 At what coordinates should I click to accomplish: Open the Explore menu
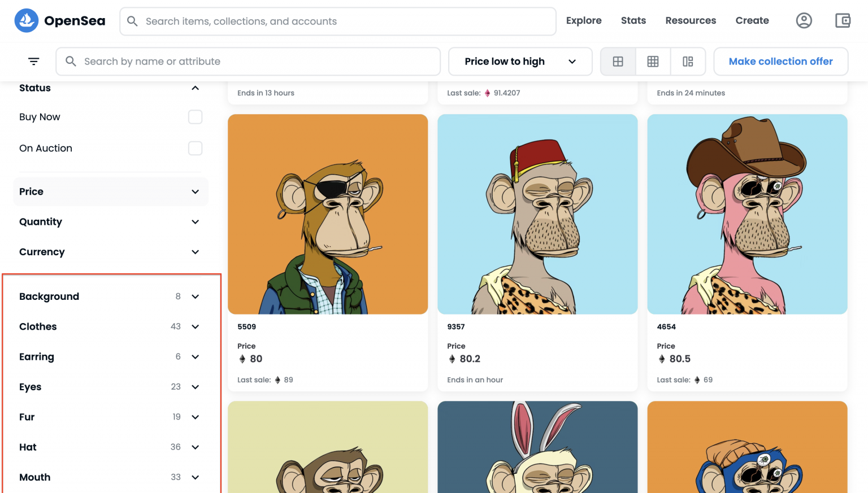pos(584,20)
